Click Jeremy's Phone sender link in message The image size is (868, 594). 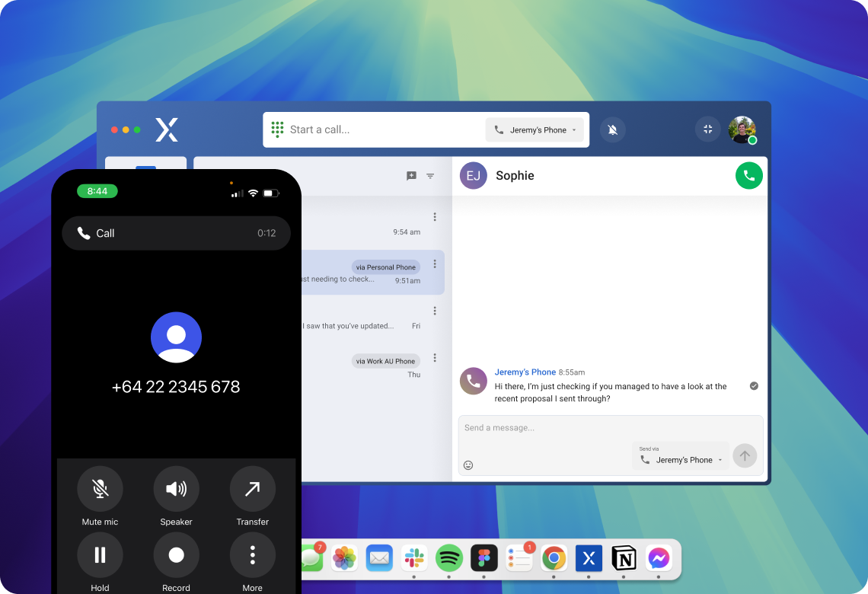(x=525, y=372)
